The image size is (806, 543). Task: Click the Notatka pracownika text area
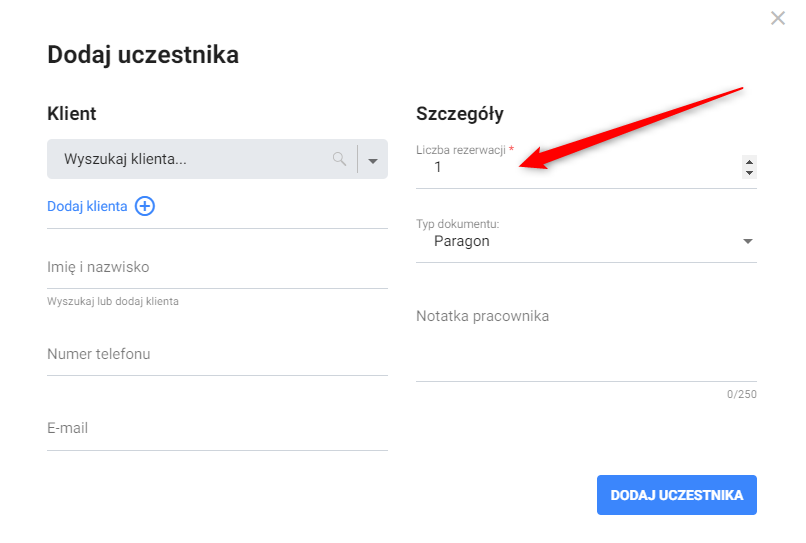click(x=585, y=340)
